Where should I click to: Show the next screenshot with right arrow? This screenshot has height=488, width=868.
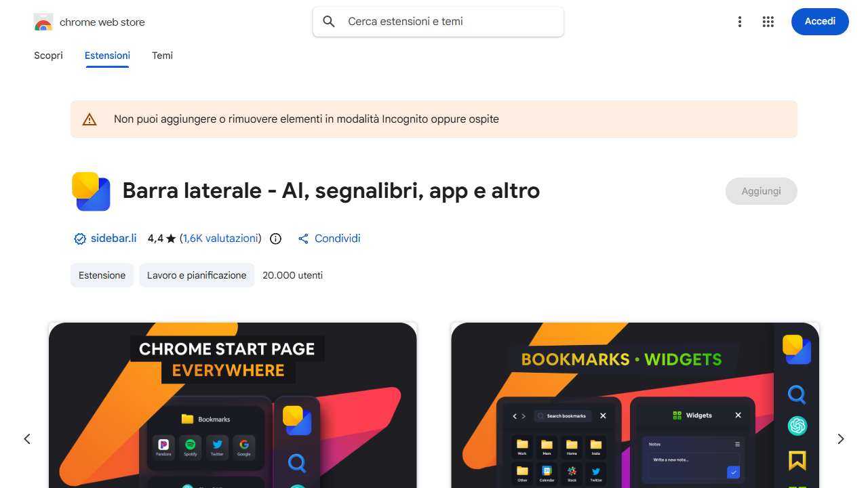point(841,439)
